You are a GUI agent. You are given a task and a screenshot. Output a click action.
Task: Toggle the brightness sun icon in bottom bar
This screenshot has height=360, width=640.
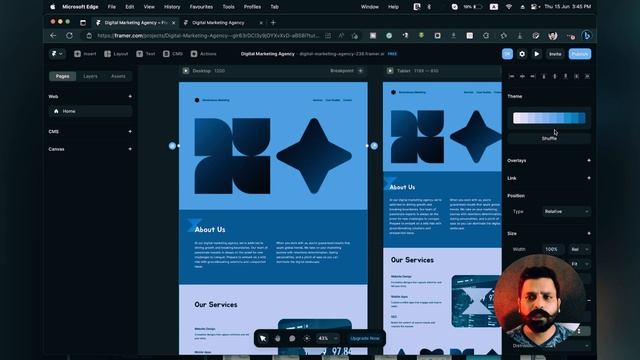click(307, 338)
